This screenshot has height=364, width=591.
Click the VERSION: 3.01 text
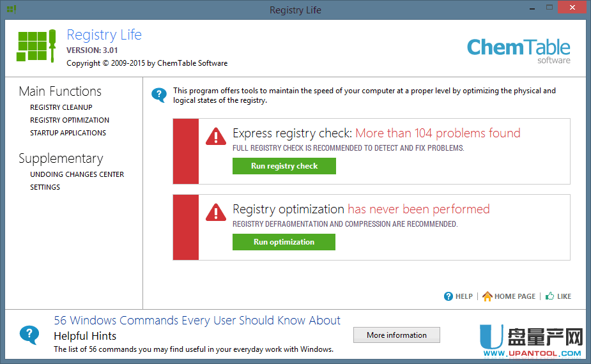(92, 50)
